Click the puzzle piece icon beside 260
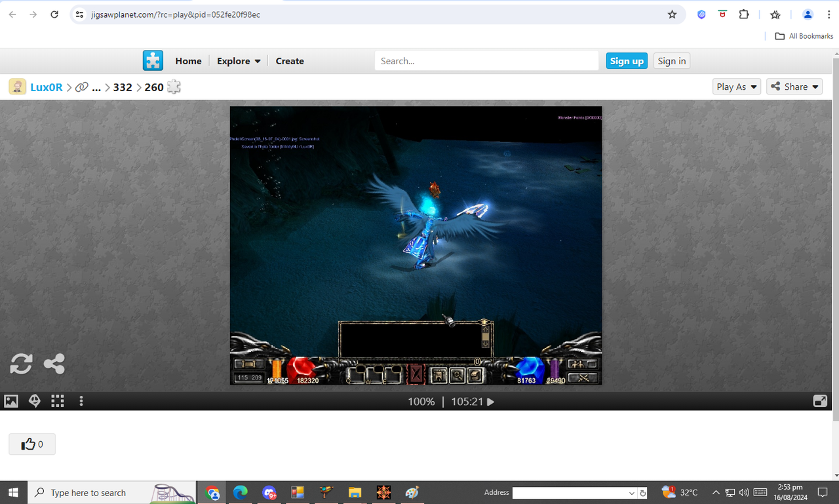This screenshot has width=839, height=504. tap(174, 87)
